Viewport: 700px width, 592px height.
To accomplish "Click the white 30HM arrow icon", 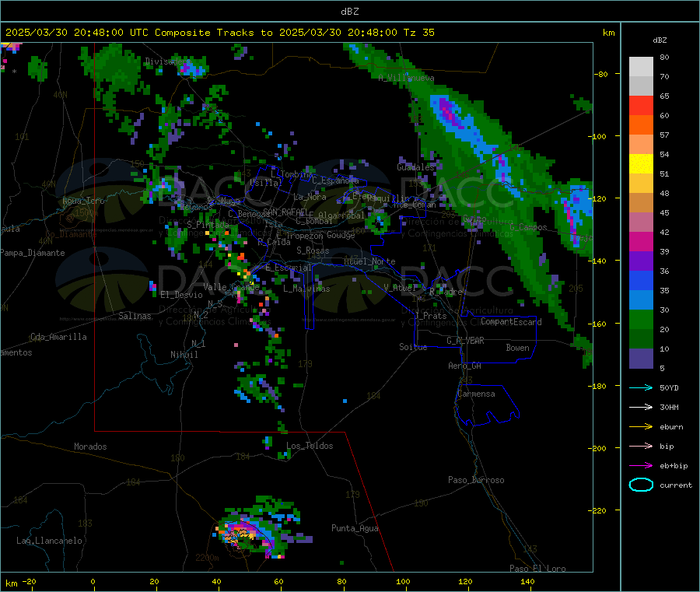I will [641, 407].
